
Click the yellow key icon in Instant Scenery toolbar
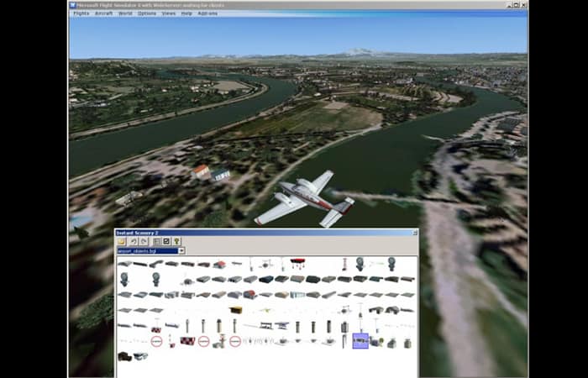click(176, 242)
